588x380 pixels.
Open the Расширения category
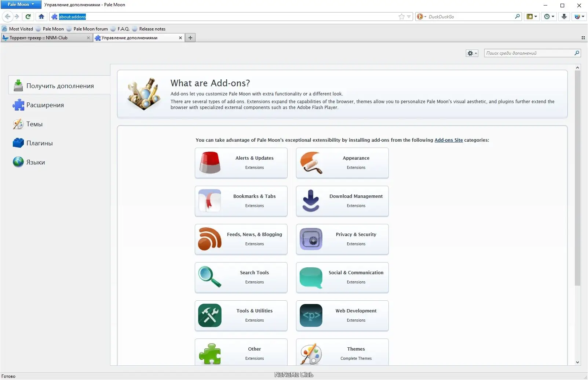coord(59,105)
